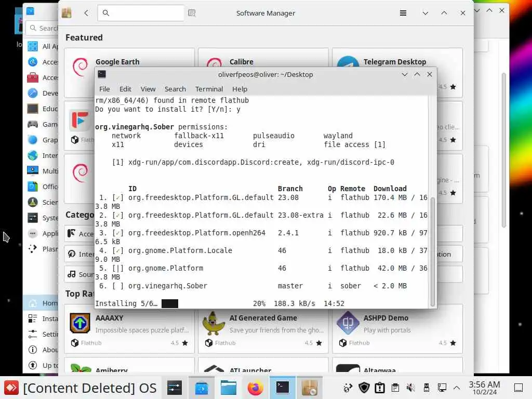532x399 pixels.
Task: Open Software Manager hamburger menu
Action: pyautogui.click(x=403, y=13)
